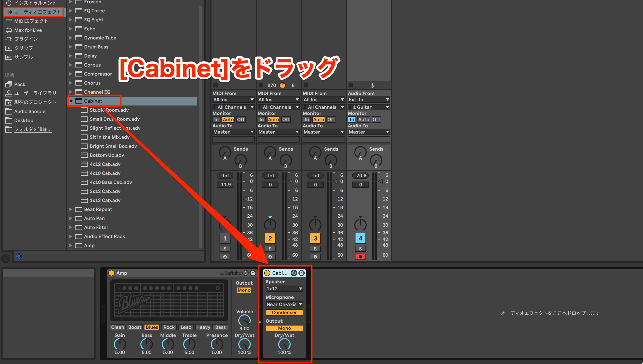
Task: Click the track 1 volume value -11.9
Action: pos(225,185)
